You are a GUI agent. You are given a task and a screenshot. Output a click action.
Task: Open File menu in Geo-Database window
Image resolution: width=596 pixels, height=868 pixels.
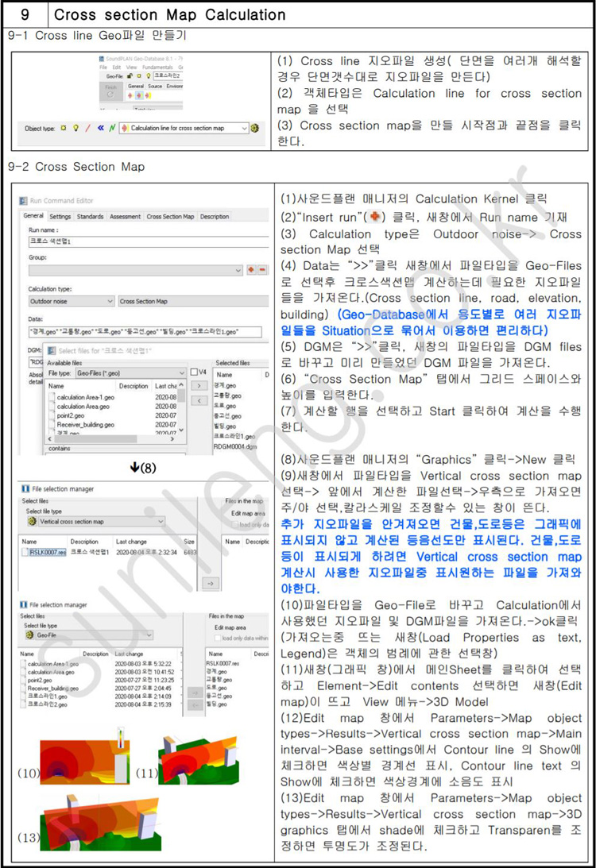coord(103,67)
